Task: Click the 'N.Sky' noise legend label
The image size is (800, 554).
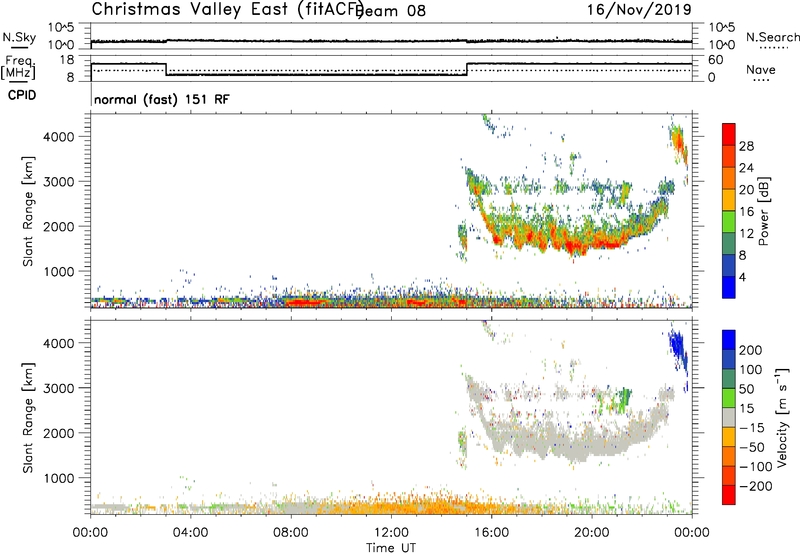Action: click(19, 37)
